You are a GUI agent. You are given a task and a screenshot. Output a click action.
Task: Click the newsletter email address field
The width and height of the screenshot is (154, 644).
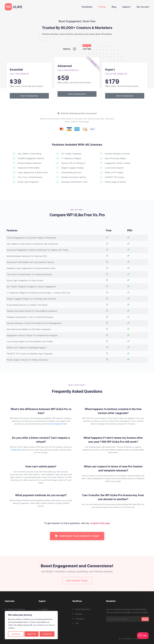124,619
